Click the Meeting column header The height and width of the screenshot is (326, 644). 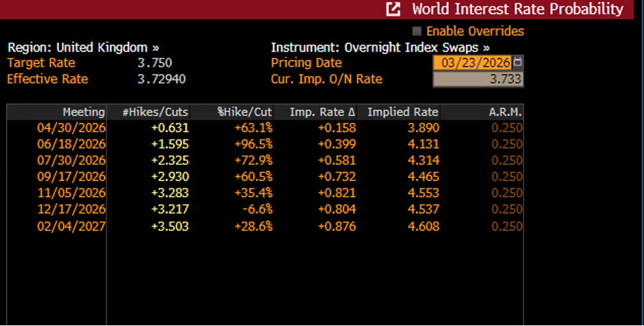[x=84, y=112]
